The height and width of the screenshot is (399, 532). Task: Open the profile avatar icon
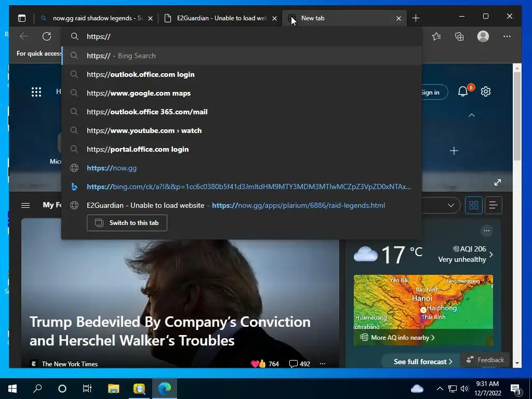[483, 36]
